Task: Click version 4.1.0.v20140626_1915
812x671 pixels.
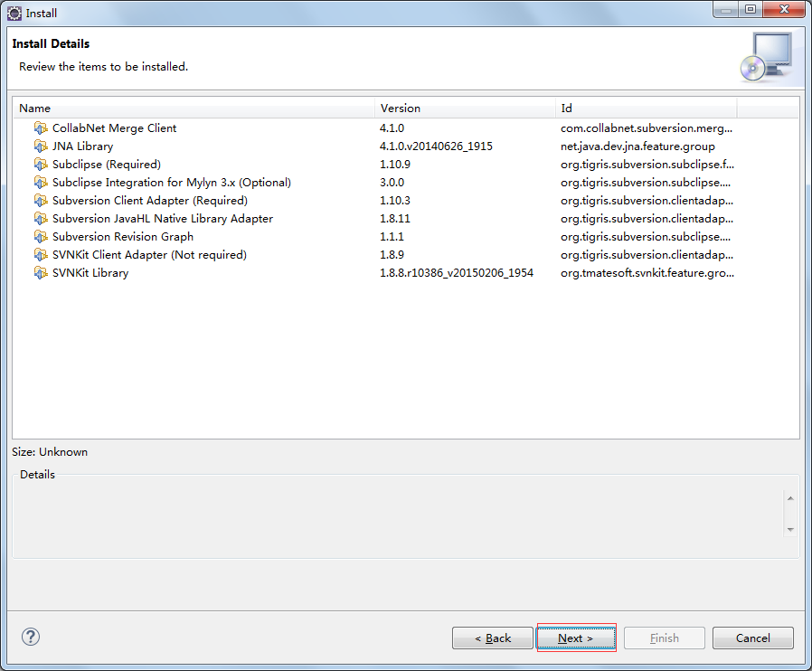Action: tap(436, 146)
